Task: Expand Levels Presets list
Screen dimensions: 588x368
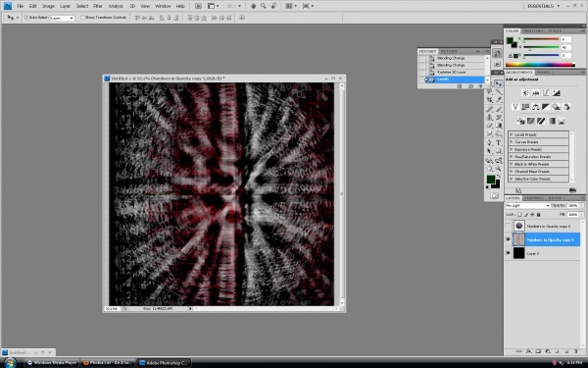Action: click(512, 134)
